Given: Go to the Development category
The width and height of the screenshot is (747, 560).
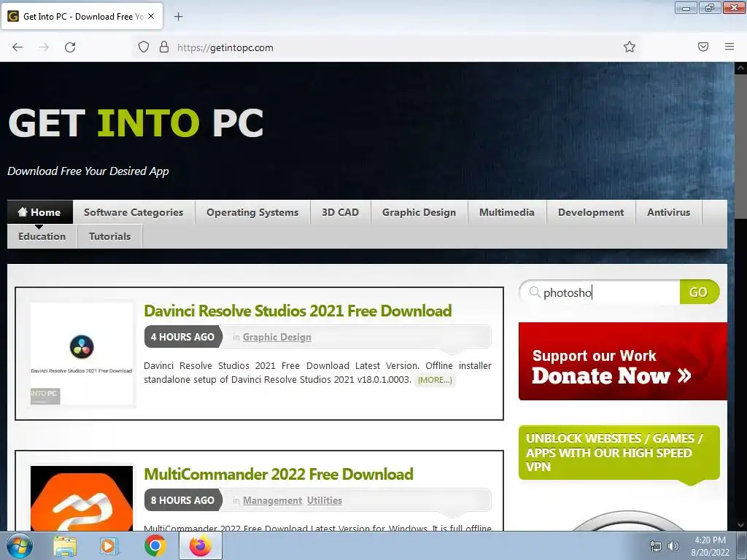Looking at the screenshot, I should click(591, 212).
